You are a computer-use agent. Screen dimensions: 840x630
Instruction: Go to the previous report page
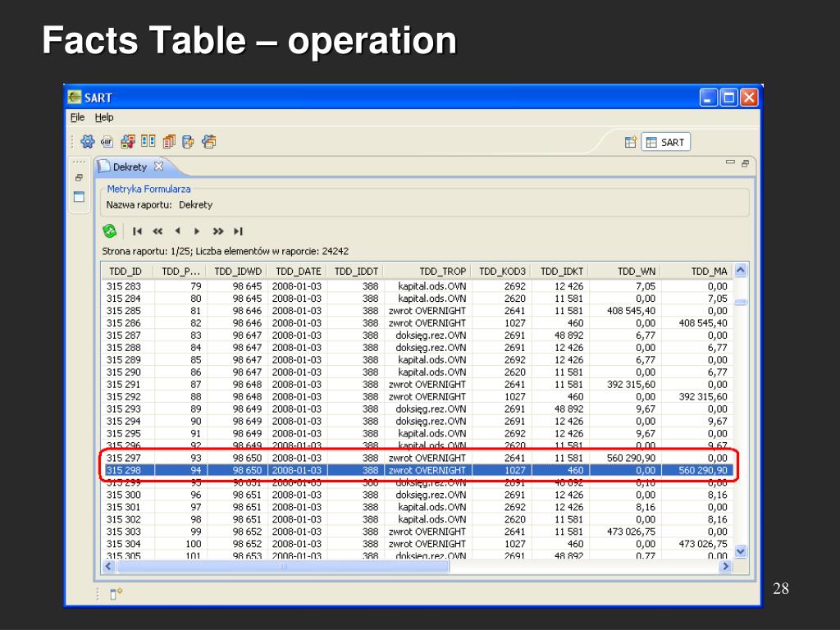[177, 231]
